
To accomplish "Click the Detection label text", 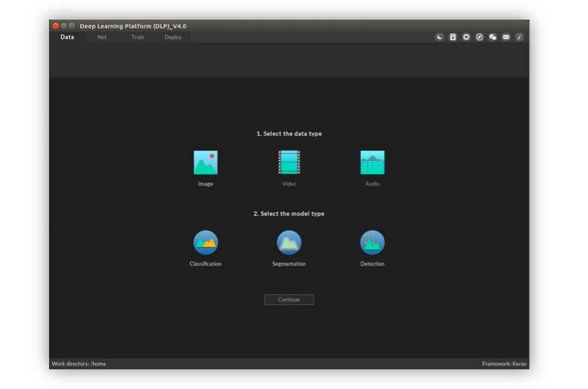I will click(x=372, y=264).
